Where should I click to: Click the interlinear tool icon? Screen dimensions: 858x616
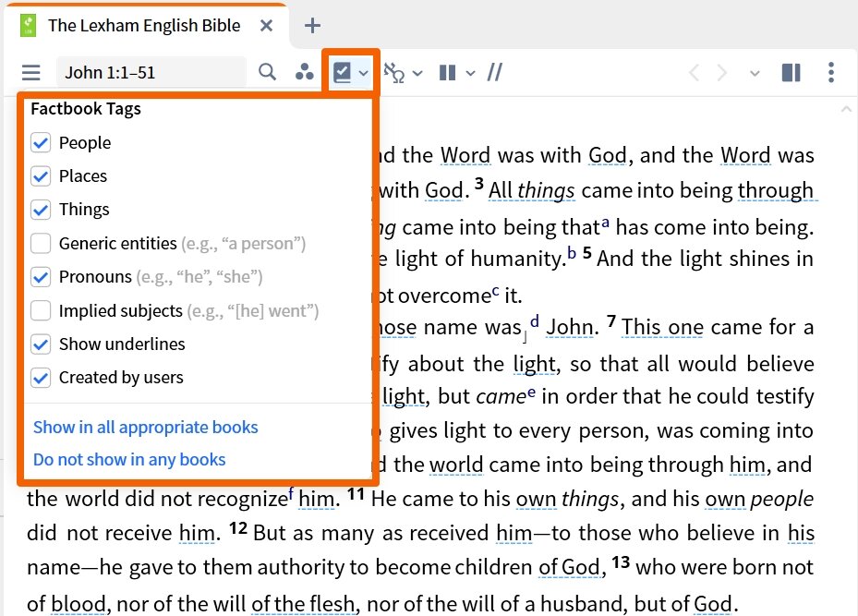(394, 72)
